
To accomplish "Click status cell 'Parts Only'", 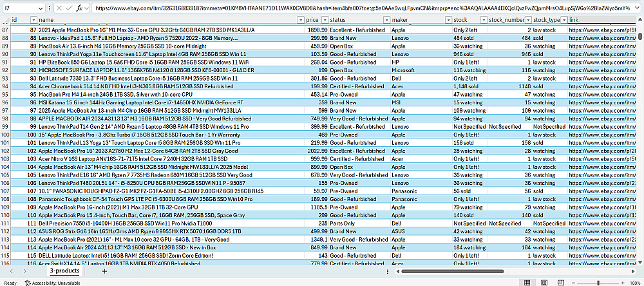I will point(360,223).
